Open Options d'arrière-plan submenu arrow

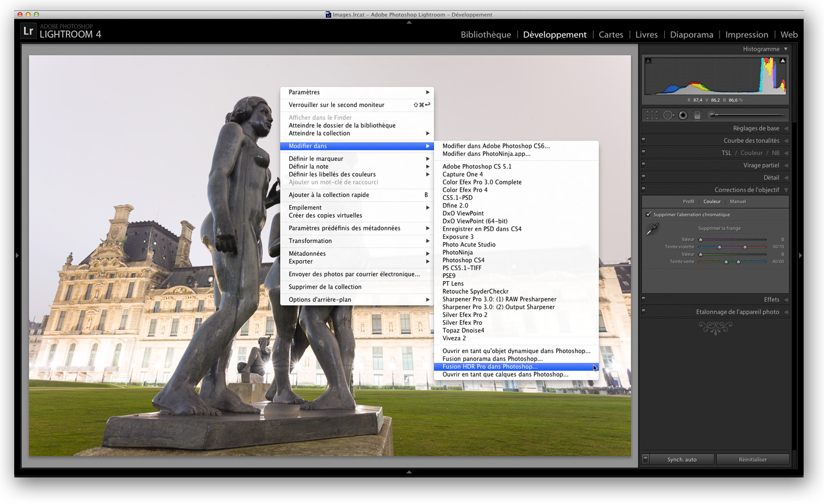pos(427,300)
